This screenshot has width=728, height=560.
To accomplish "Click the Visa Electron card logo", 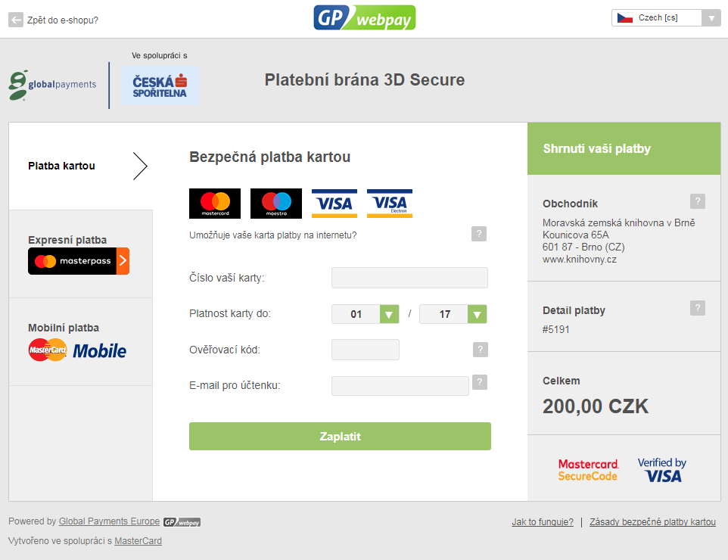I will tap(390, 204).
